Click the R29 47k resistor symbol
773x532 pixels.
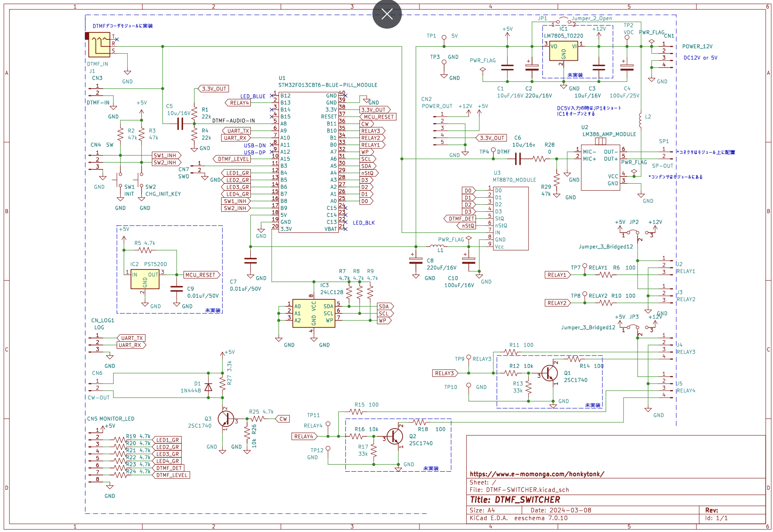(x=557, y=180)
